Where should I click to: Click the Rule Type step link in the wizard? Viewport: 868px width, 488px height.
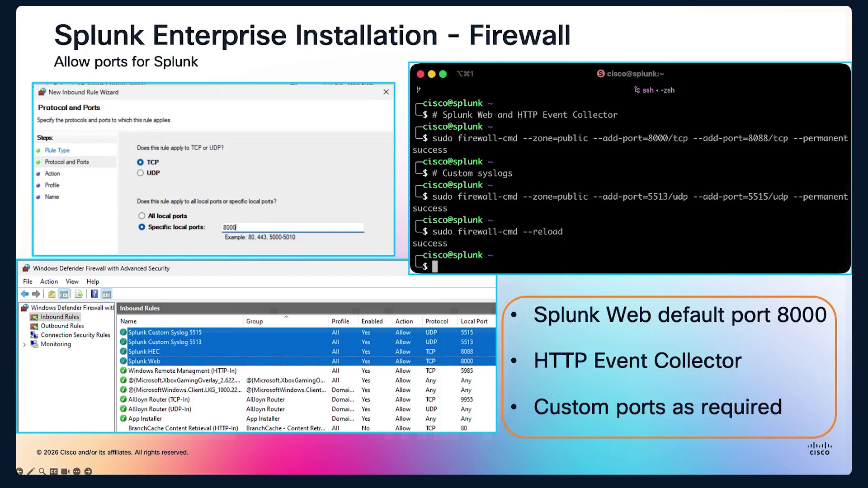[x=57, y=150]
